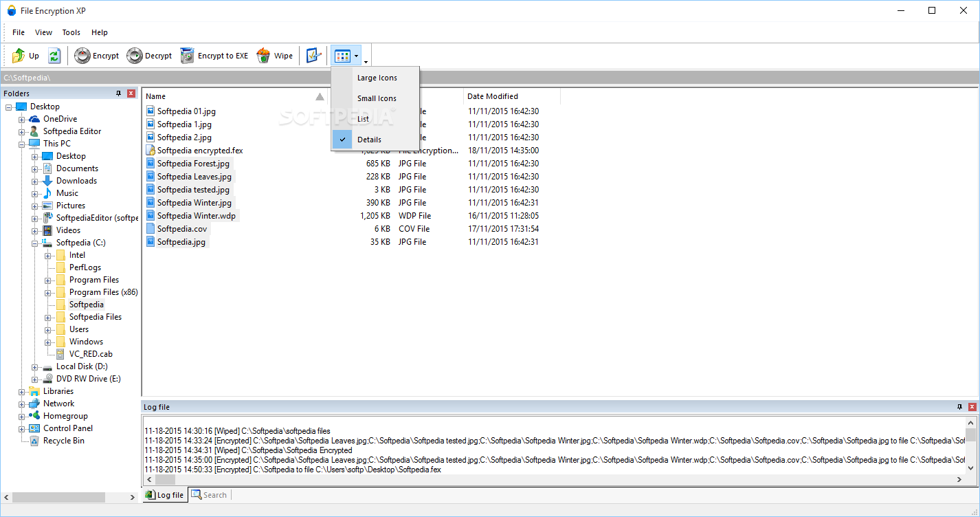Select the Softpedia folder in tree
980x517 pixels.
[87, 305]
